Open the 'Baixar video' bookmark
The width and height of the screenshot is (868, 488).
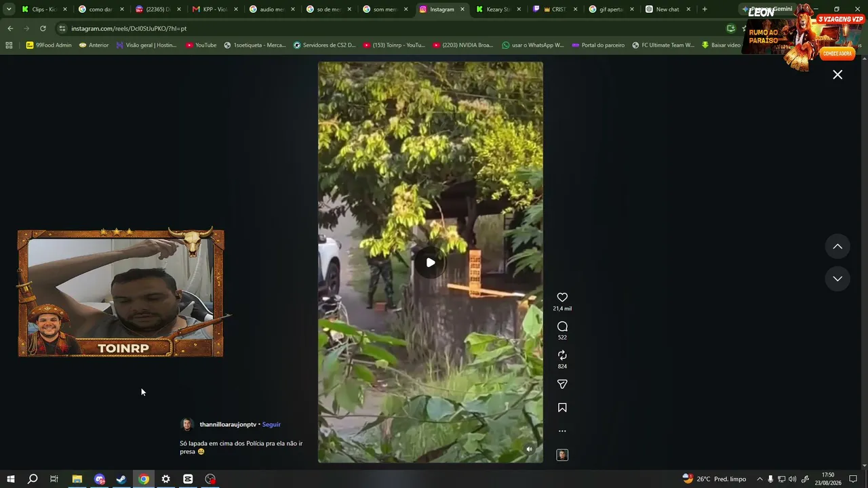pos(721,45)
